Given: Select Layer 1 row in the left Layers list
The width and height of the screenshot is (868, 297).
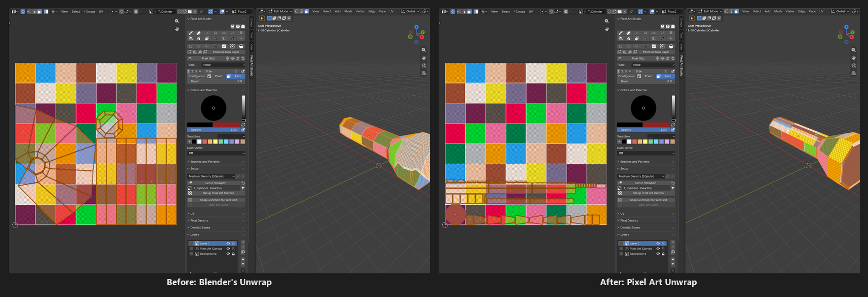Looking at the screenshot, I should click(x=212, y=243).
